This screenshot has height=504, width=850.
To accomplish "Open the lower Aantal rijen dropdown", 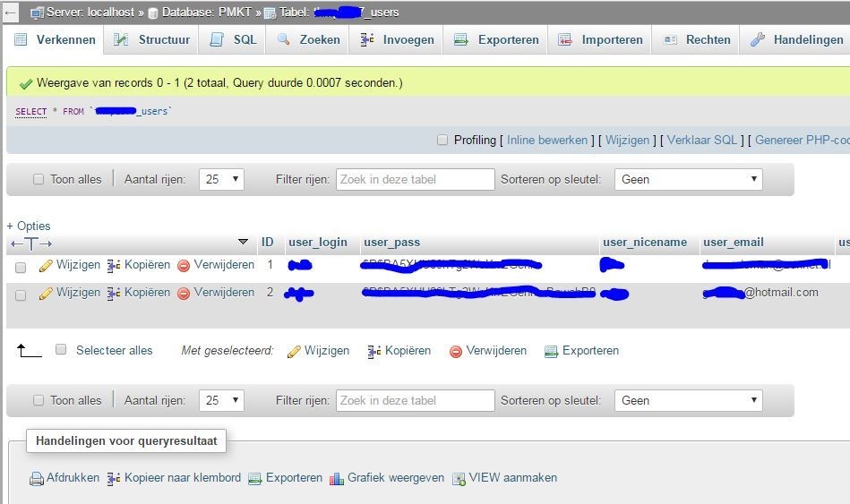I will click(222, 400).
